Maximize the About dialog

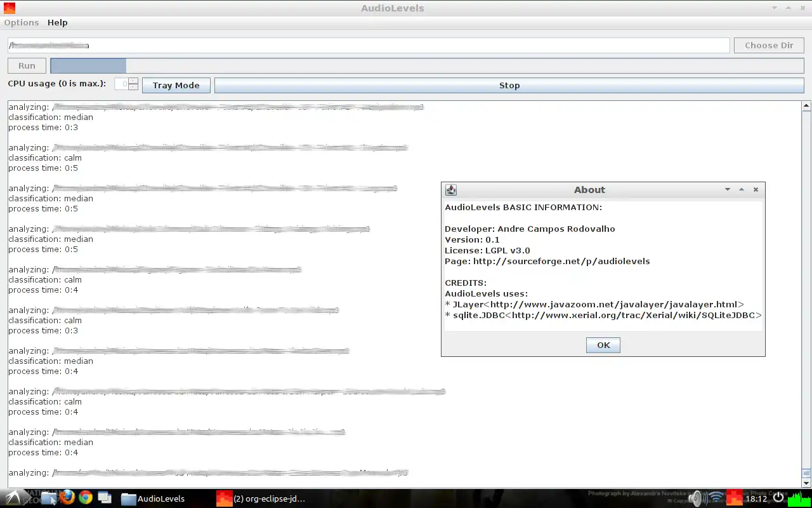[742, 189]
